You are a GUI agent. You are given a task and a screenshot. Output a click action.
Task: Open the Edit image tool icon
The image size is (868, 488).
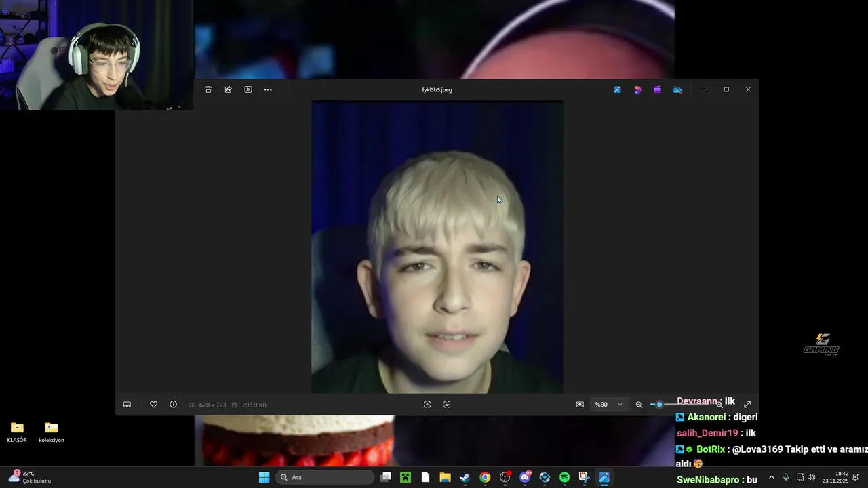pos(617,89)
